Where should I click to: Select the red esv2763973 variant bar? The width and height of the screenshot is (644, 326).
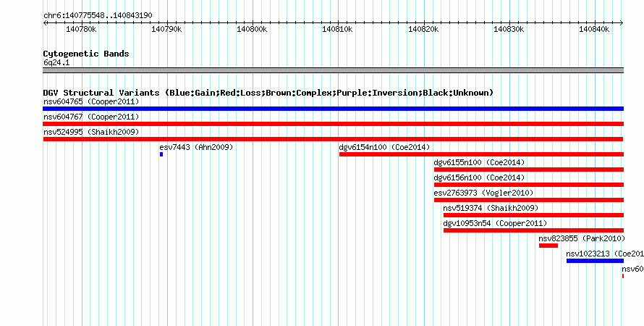point(529,200)
